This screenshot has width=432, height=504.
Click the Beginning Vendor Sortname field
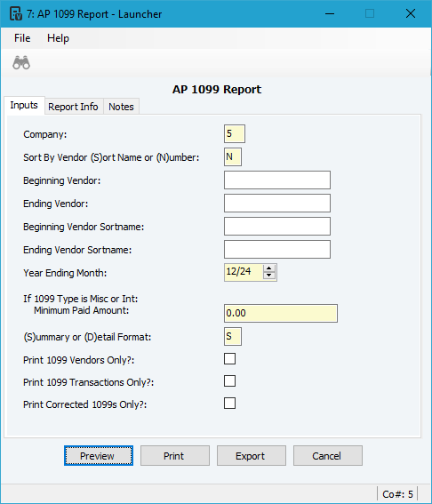pos(277,227)
